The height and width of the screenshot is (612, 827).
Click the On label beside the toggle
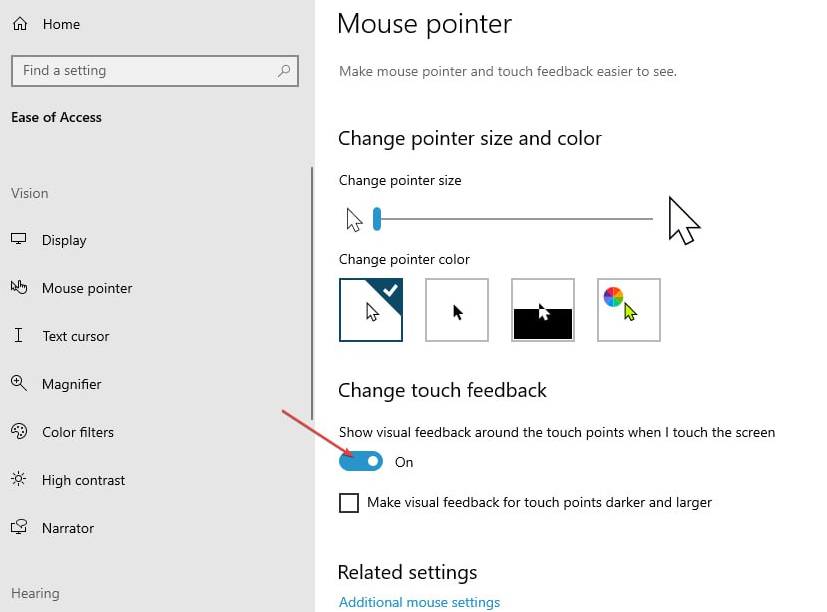point(404,462)
